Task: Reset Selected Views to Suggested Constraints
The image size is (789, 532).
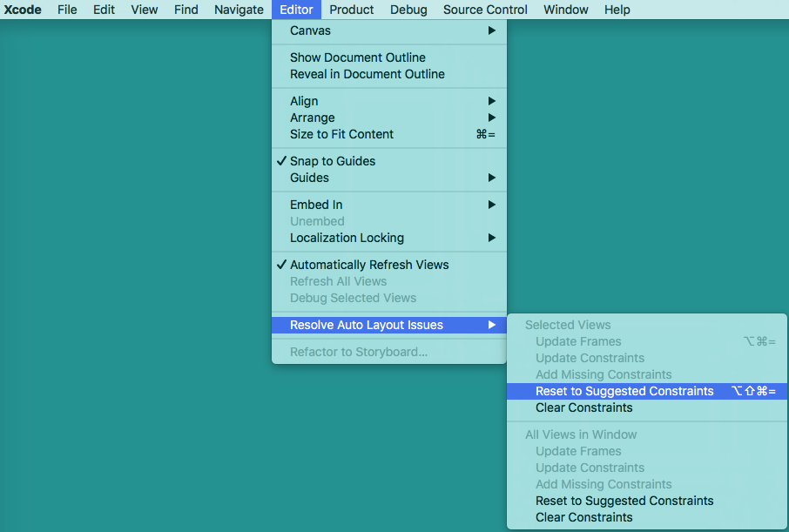Action: 646,391
